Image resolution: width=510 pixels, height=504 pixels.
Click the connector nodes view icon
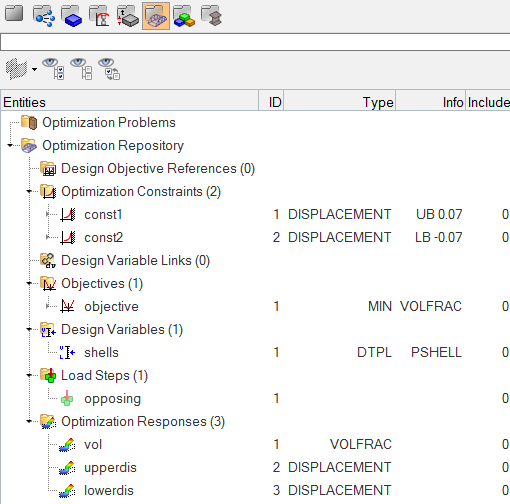coord(44,16)
